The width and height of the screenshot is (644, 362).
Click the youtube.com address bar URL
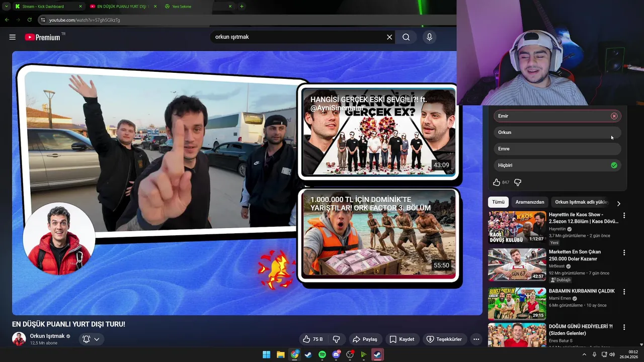85,20
